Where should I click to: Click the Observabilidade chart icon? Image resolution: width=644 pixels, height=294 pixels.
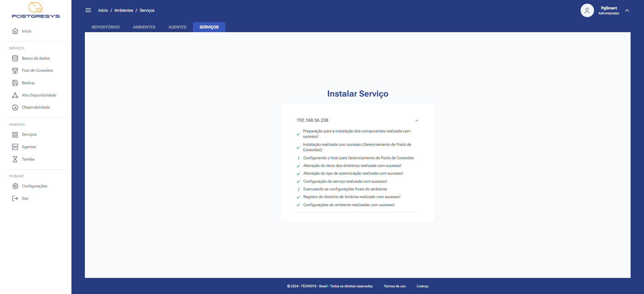pos(15,108)
